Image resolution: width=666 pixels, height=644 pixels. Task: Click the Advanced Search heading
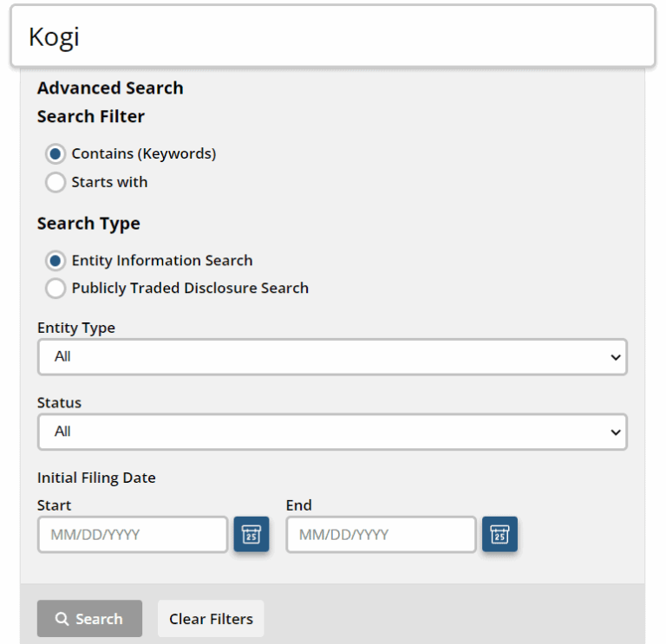(x=110, y=88)
